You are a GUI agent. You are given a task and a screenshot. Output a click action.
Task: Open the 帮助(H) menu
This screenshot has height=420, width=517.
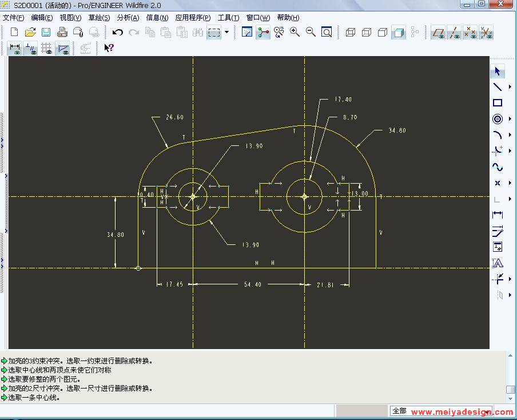tap(288, 18)
